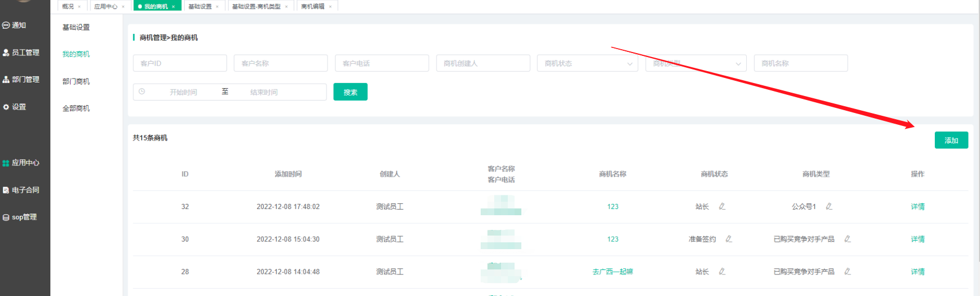Open 部门管理 in the dark sidebar
The width and height of the screenshot is (980, 296).
pyautogui.click(x=21, y=80)
